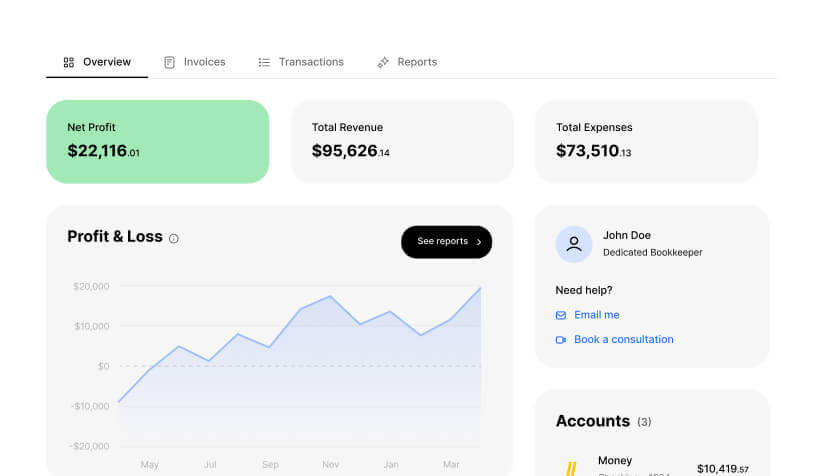
Task: Click the Overview grid icon
Action: pyautogui.click(x=69, y=63)
